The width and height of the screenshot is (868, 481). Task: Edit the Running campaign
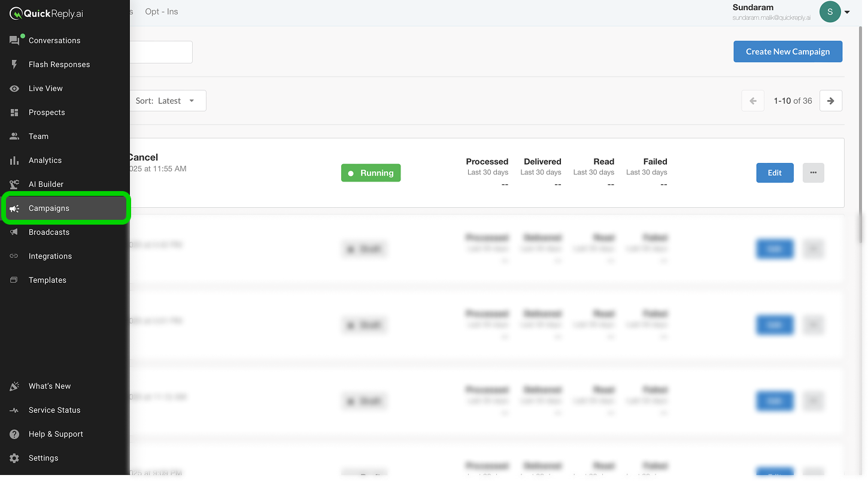(x=775, y=173)
